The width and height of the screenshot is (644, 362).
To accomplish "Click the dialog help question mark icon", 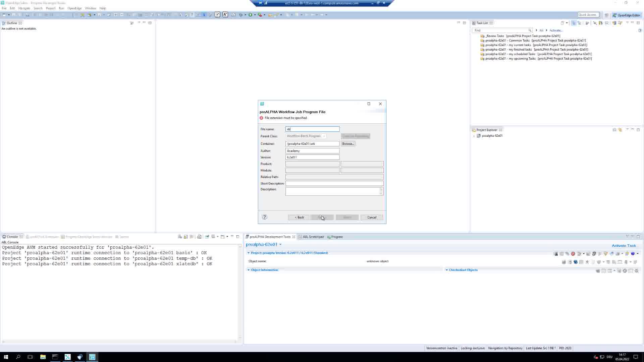I will (x=265, y=217).
